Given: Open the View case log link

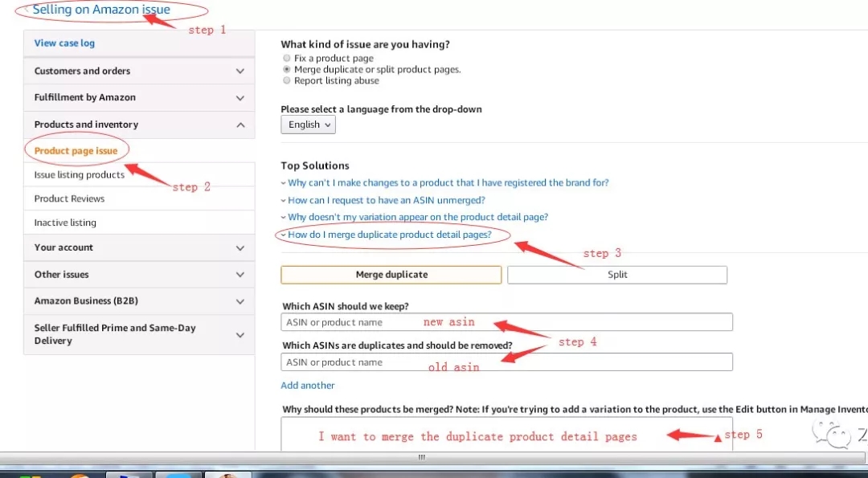Looking at the screenshot, I should 64,43.
